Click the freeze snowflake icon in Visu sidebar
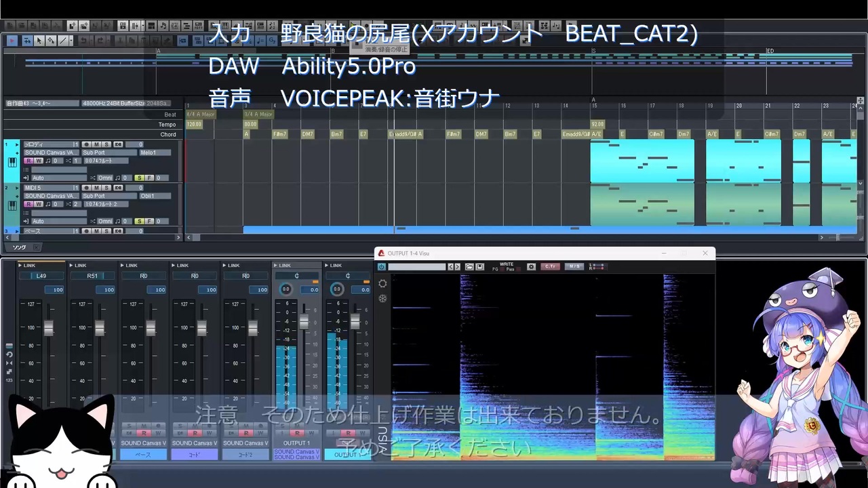868x488 pixels. (382, 298)
